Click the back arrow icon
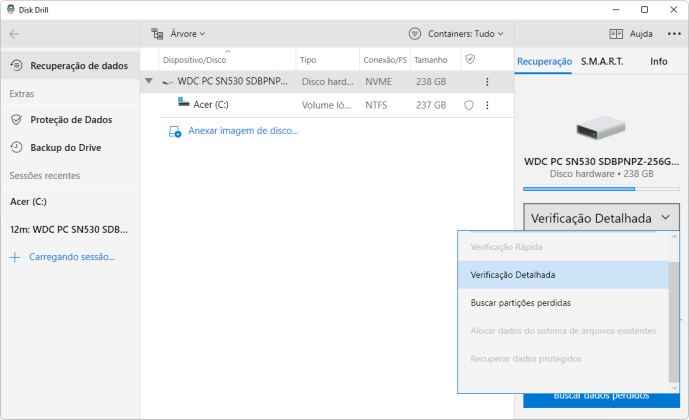Screen dimensions: 689x420 point(15,34)
